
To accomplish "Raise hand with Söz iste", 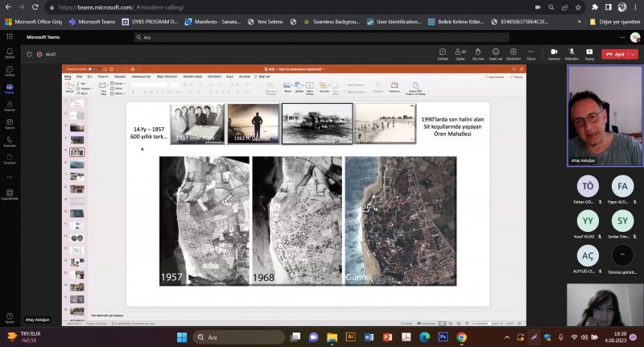I will click(x=478, y=53).
